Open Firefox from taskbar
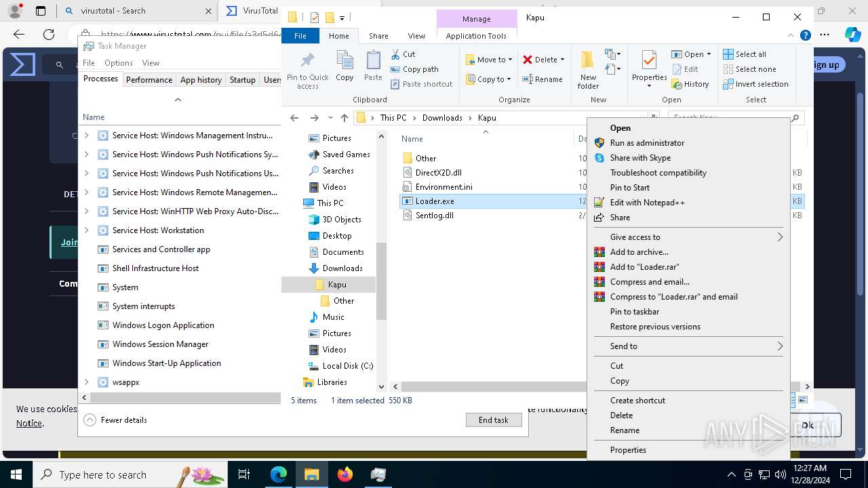The image size is (868, 488). click(x=345, y=474)
